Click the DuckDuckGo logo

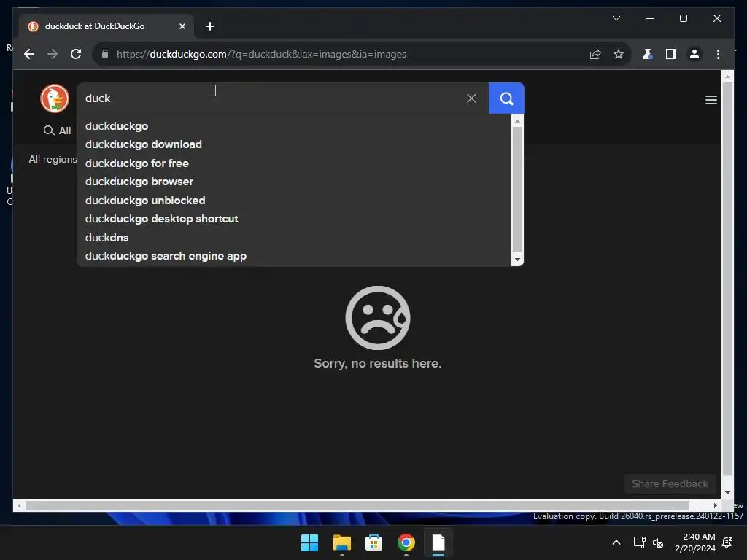point(54,98)
